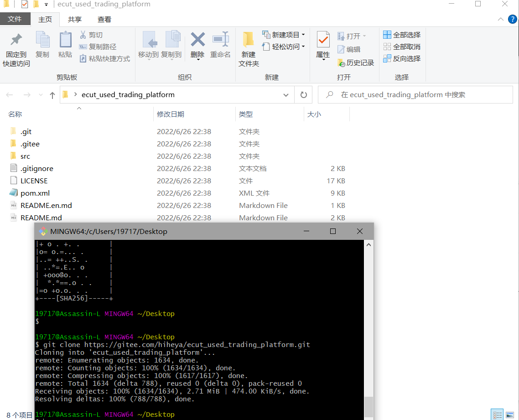Open the View (查看) ribbon tab
The width and height of the screenshot is (519, 420).
click(x=104, y=20)
